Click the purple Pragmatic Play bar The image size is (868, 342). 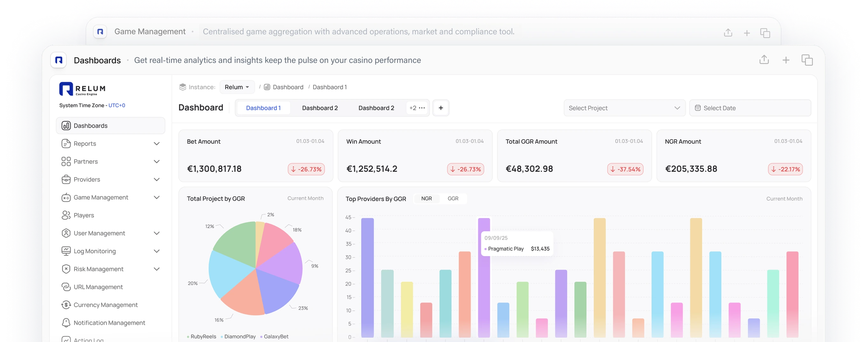click(x=484, y=278)
